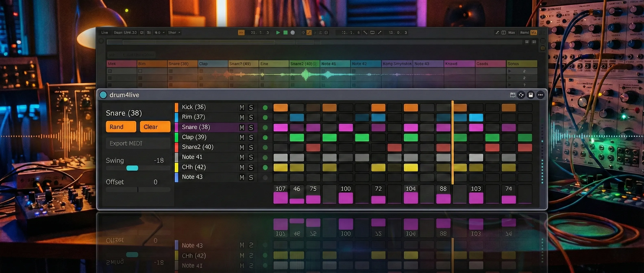Click the hot-swap arrows icon in drum4live header
The height and width of the screenshot is (273, 644).
pyautogui.click(x=521, y=95)
